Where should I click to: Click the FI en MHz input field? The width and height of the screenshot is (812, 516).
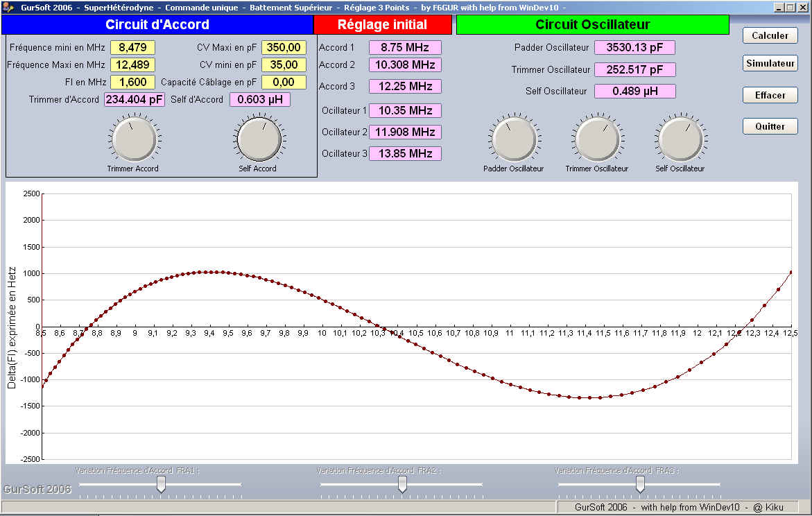point(132,82)
